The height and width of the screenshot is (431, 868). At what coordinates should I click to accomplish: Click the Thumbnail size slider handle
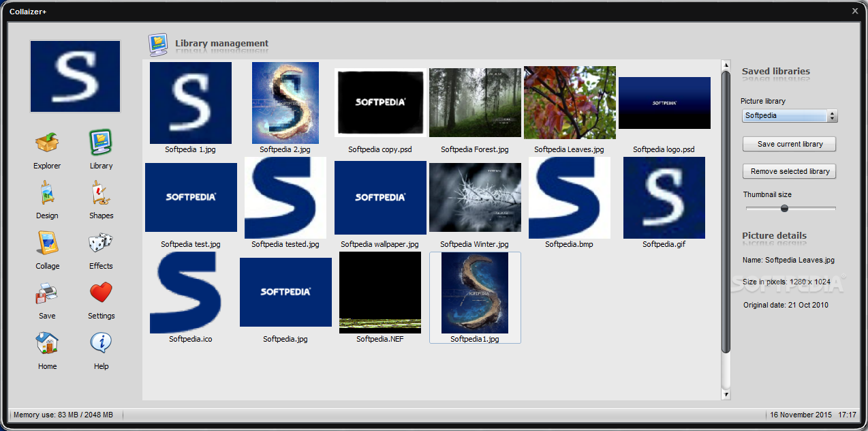click(x=784, y=208)
